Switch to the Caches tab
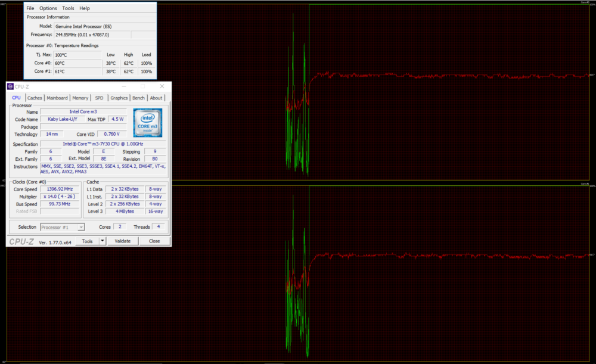This screenshot has width=596, height=364. [35, 98]
